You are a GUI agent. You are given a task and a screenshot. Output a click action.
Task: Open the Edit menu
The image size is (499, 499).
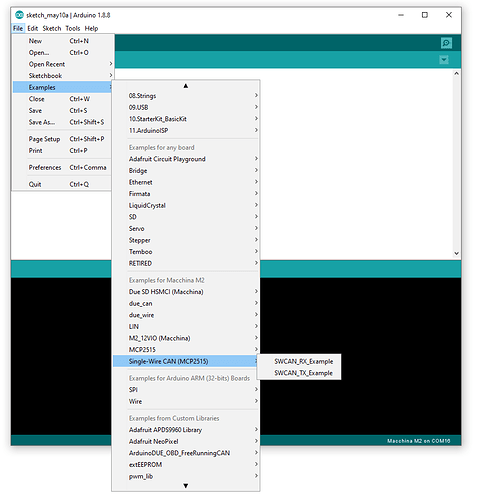click(x=33, y=28)
